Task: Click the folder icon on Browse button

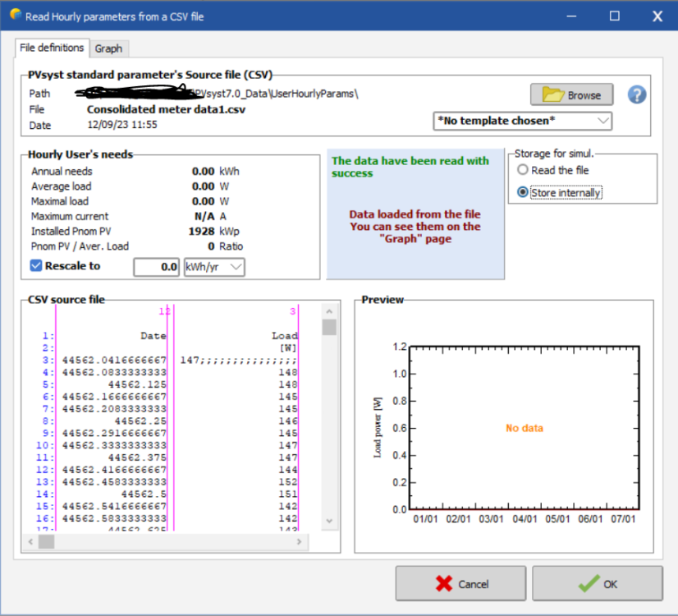Action: point(552,95)
